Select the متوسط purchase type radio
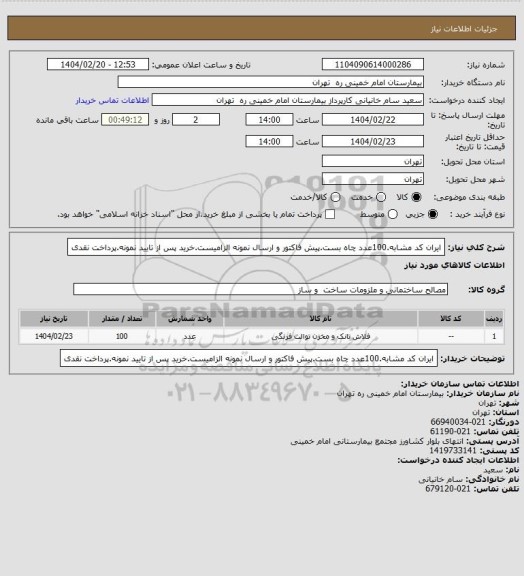Image resolution: width=524 pixels, height=576 pixels. pos(392,214)
